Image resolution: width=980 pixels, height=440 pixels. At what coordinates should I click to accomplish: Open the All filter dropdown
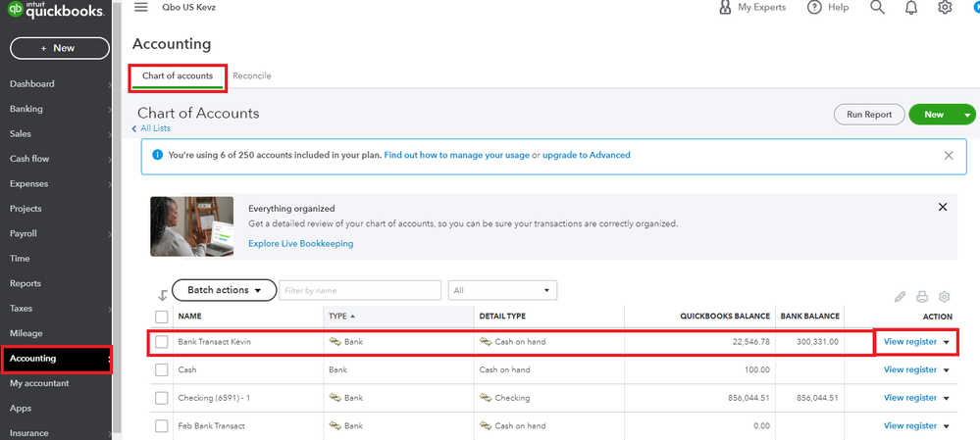click(502, 290)
